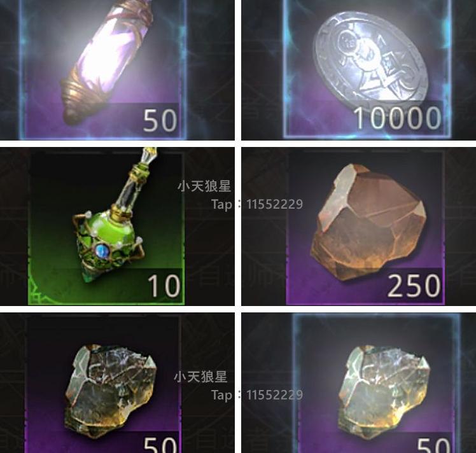The width and height of the screenshot is (476, 453).
Task: Click the upper 小天狼星 watermark text
Action: [204, 186]
